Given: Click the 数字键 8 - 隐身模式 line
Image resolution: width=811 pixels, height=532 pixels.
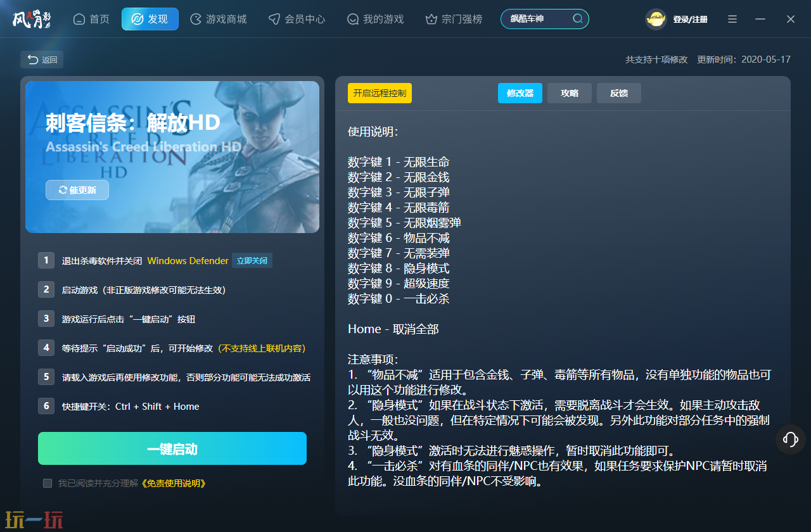Looking at the screenshot, I should tap(399, 269).
